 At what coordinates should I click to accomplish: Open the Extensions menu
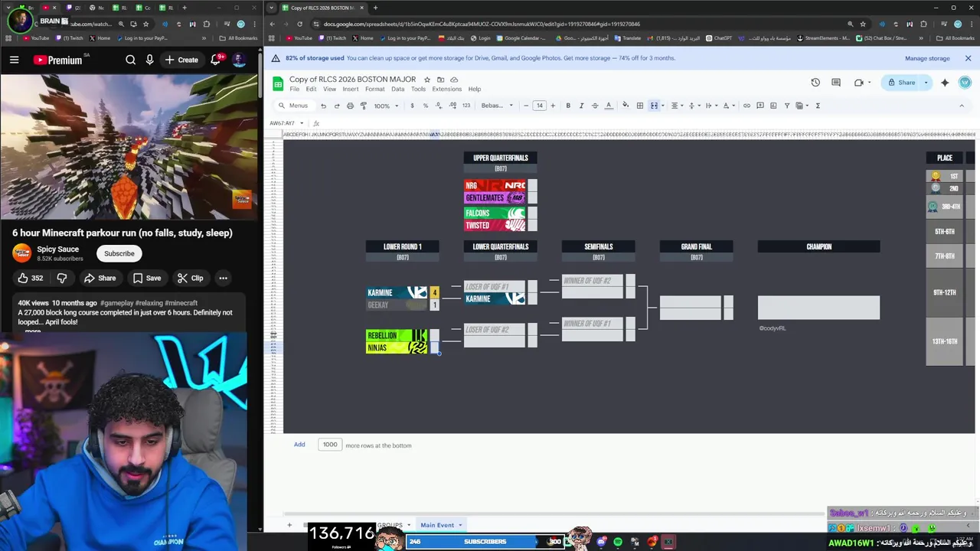447,89
